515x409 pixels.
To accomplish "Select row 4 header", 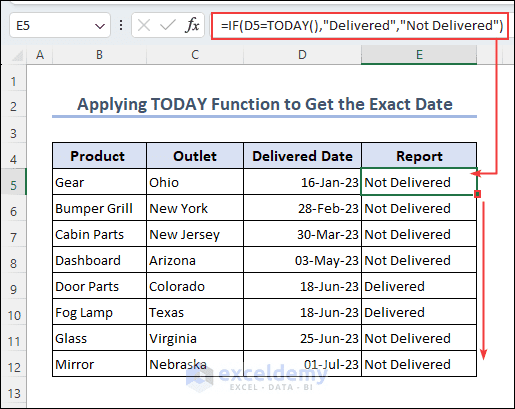I will [x=13, y=156].
